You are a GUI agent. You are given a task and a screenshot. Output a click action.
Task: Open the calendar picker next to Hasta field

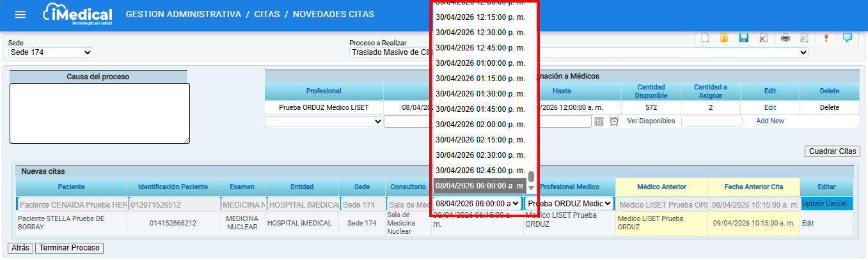coord(599,121)
